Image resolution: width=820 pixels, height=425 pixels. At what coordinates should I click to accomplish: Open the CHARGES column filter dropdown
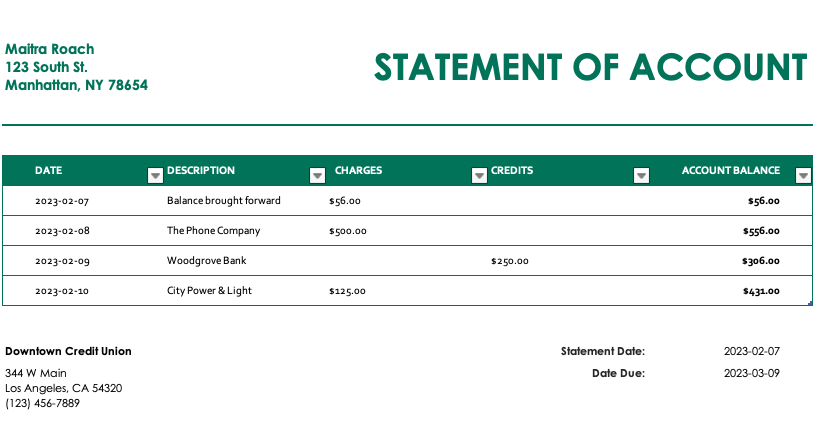coord(478,176)
